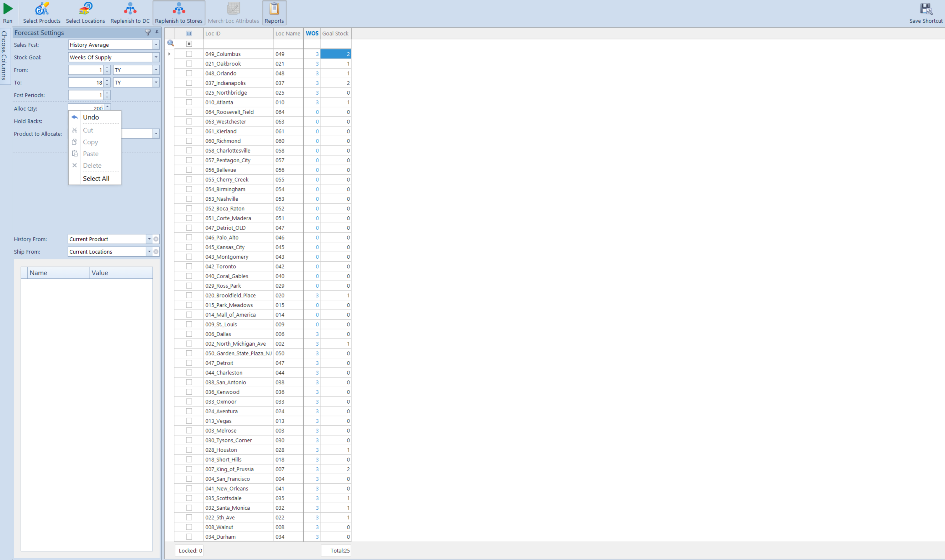Open the Choose Columns side tab

[x=4, y=56]
